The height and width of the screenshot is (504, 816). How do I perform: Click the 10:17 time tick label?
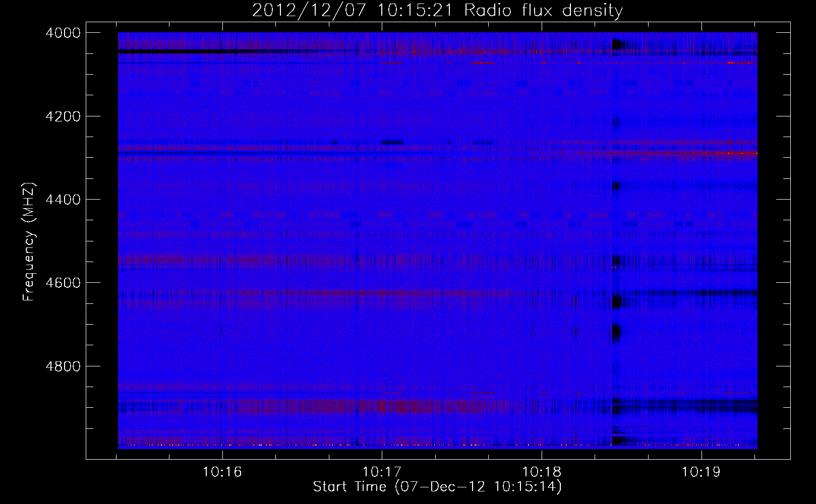382,472
